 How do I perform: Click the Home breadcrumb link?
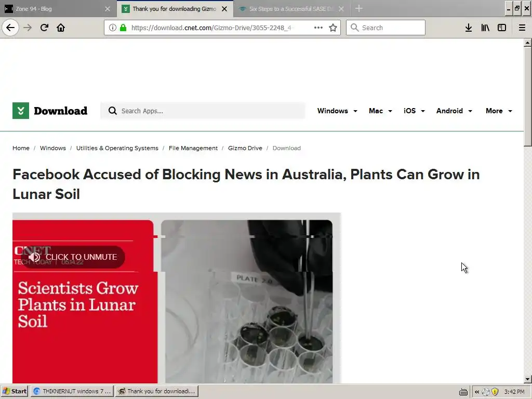(21, 148)
